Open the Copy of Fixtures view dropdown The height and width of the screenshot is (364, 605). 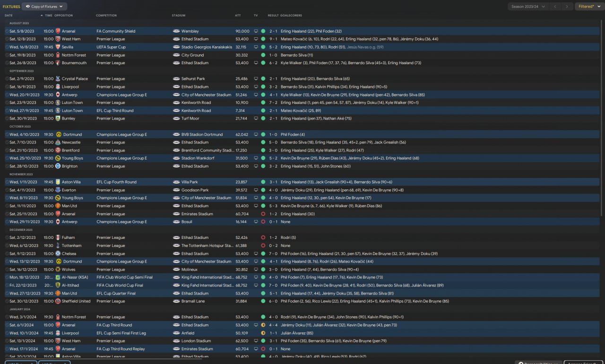pos(44,7)
